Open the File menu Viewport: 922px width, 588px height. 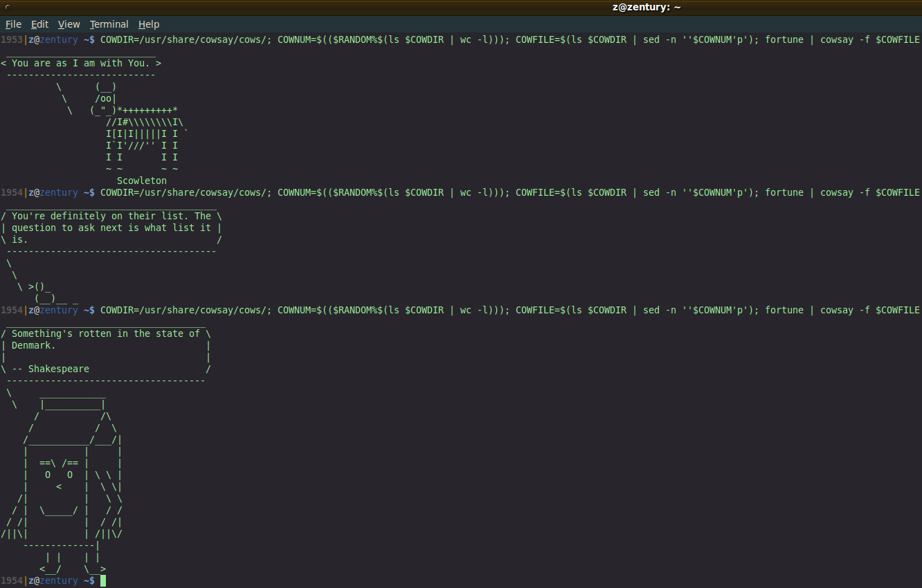click(x=13, y=24)
